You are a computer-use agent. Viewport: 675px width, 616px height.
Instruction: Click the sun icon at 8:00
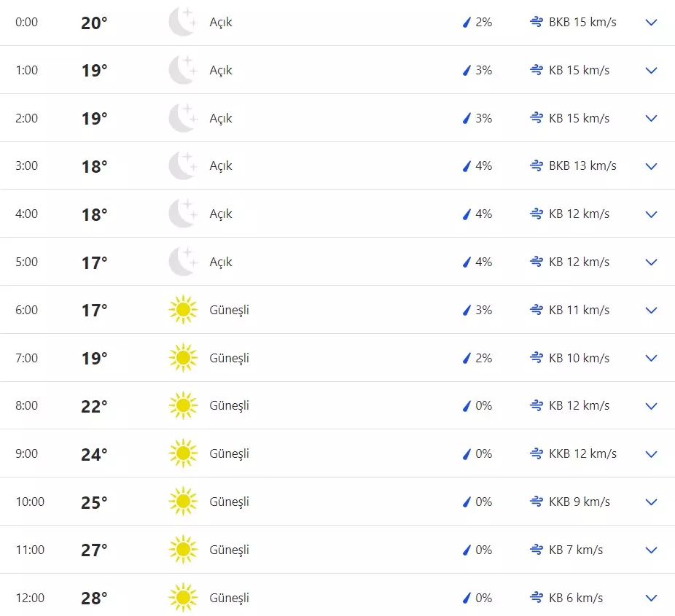click(x=182, y=405)
